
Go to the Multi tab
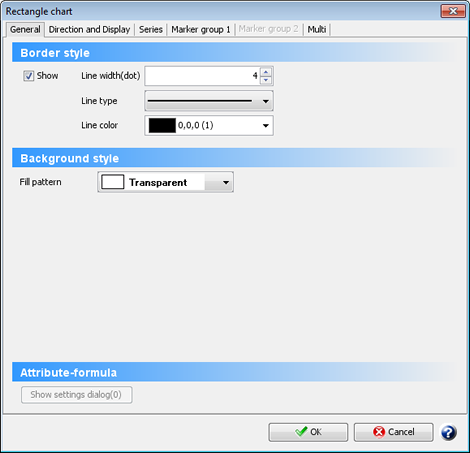coord(317,29)
